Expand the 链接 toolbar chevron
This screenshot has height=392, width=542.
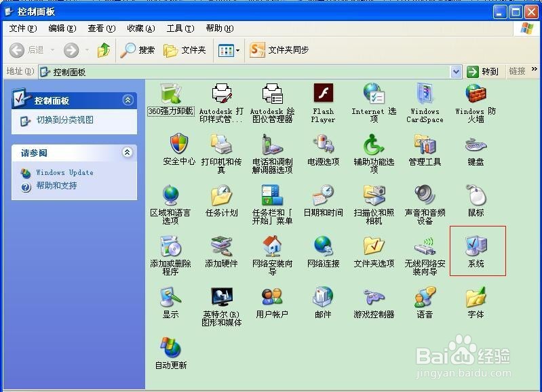(535, 69)
